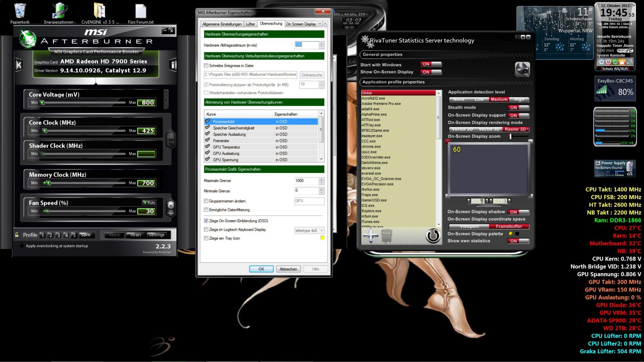Toggle Show On-Screen Display switch
Viewport: 644px width, 362px height.
point(431,72)
